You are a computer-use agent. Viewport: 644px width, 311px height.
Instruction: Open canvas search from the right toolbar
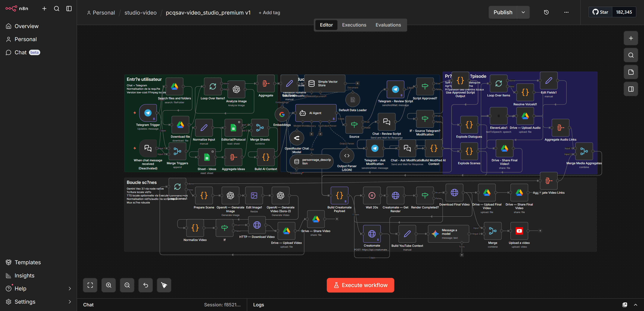pos(631,55)
